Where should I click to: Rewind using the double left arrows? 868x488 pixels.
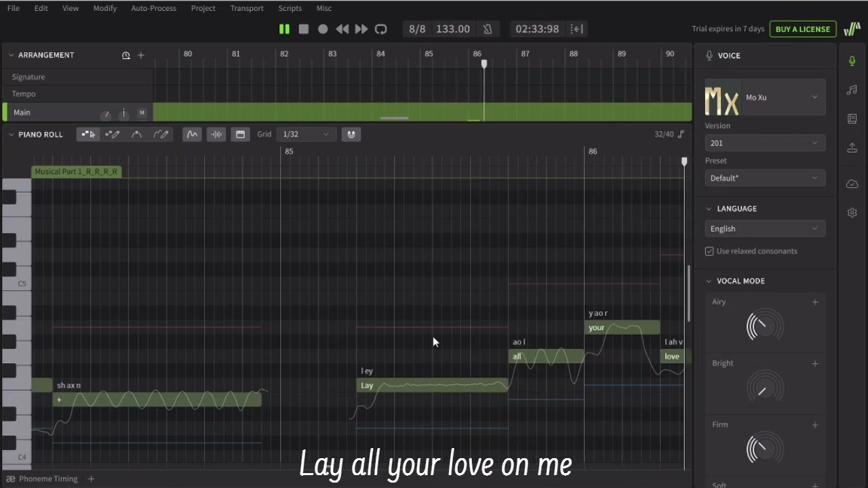[x=342, y=29]
